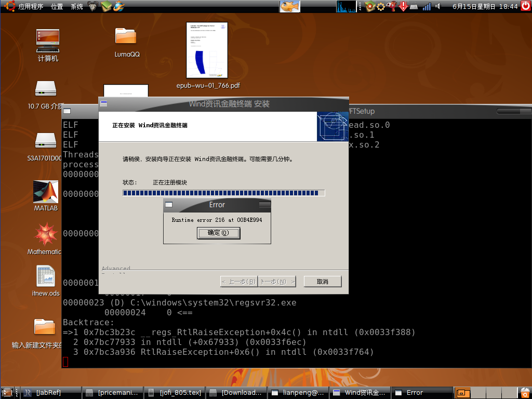Viewport: 532px width, 399px height.
Task: Click the 正在注册模块 status text
Action: (x=170, y=182)
